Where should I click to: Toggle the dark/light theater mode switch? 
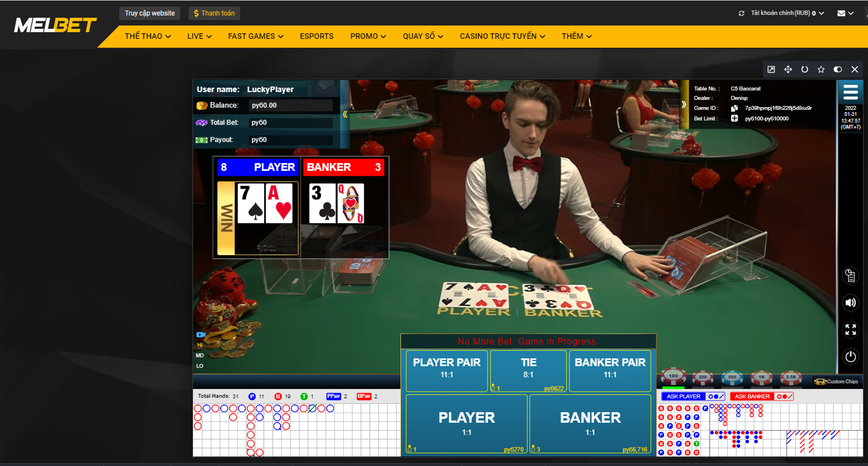[837, 69]
